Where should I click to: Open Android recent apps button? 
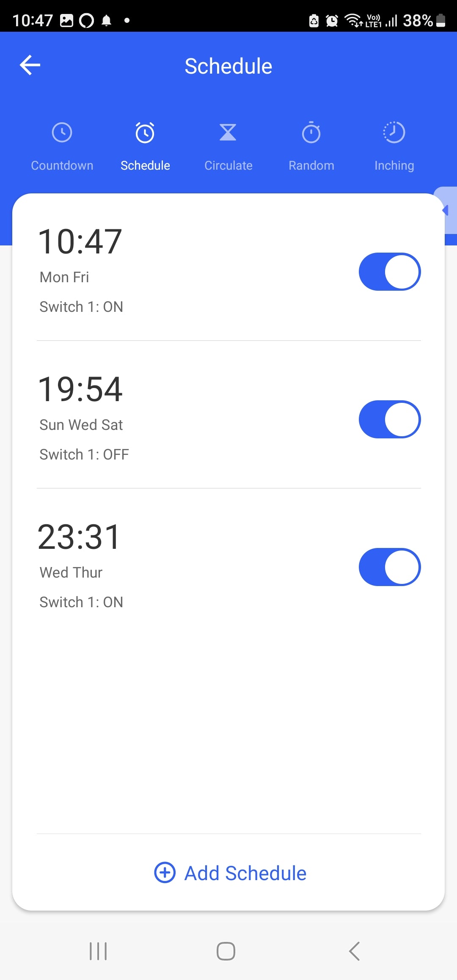click(x=98, y=951)
